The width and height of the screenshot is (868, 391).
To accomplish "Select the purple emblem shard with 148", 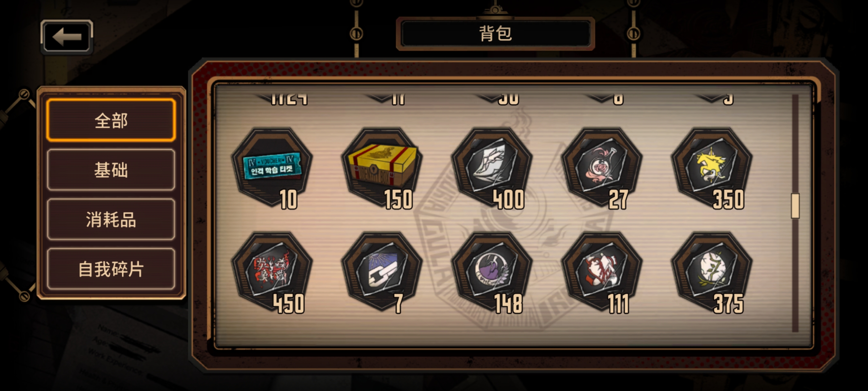I will click(x=492, y=272).
